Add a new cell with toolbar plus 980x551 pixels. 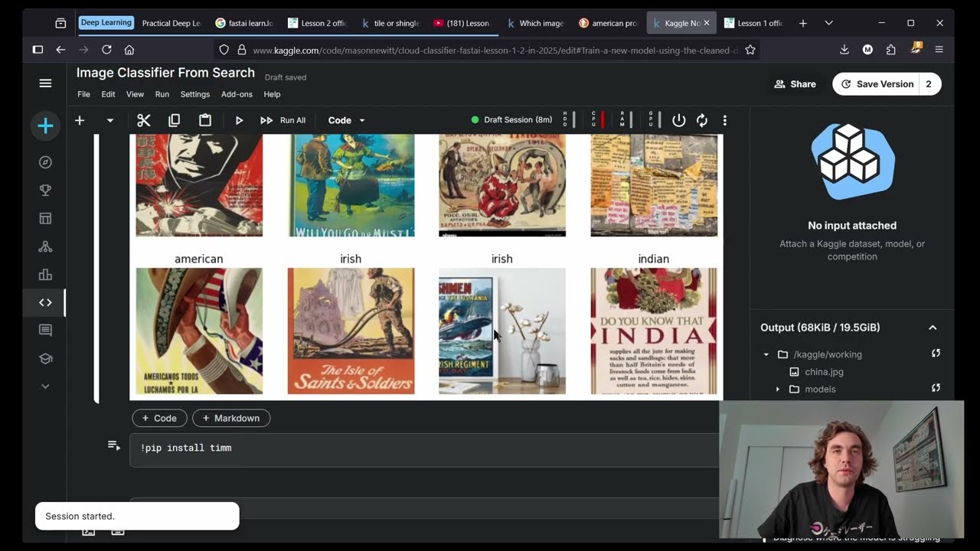[x=80, y=120]
